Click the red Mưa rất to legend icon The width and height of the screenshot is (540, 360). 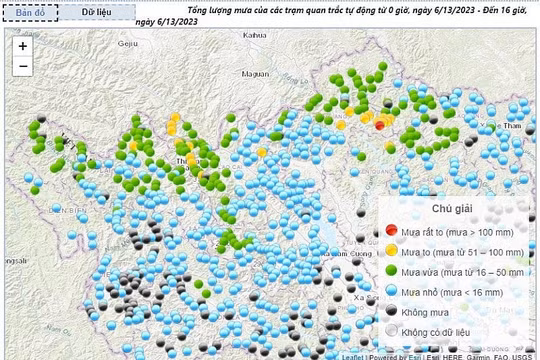tap(391, 230)
